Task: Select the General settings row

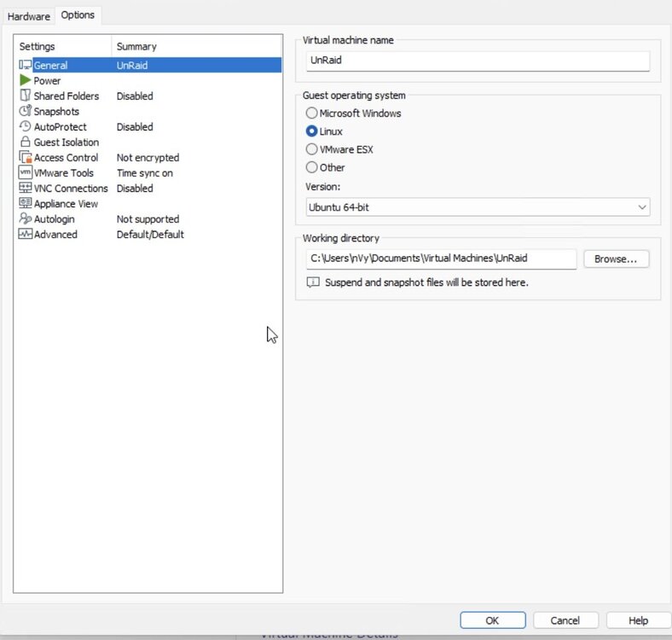Action: (149, 65)
